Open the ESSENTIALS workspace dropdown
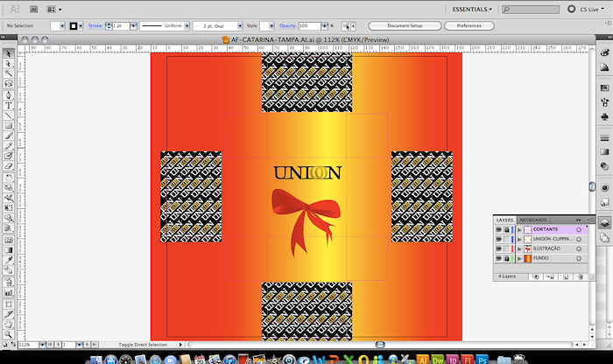Screen dimensions: 613x364 [472, 8]
